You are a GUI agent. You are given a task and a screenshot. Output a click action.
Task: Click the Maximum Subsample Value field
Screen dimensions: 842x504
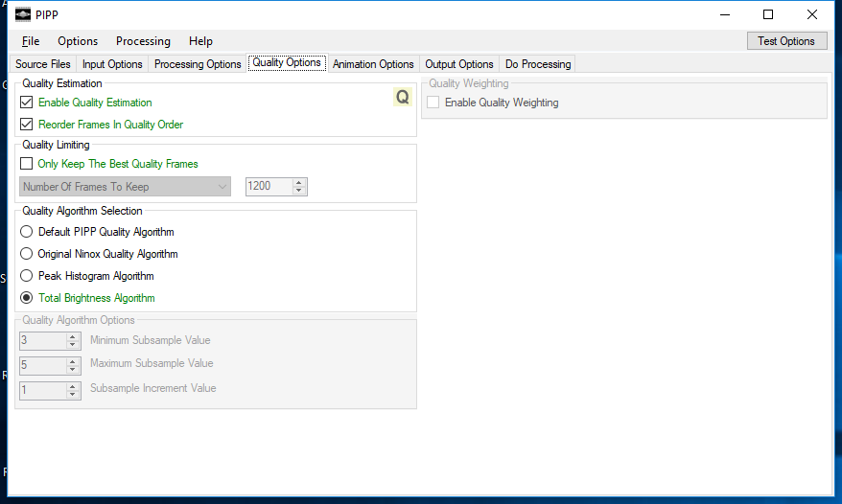(43, 365)
